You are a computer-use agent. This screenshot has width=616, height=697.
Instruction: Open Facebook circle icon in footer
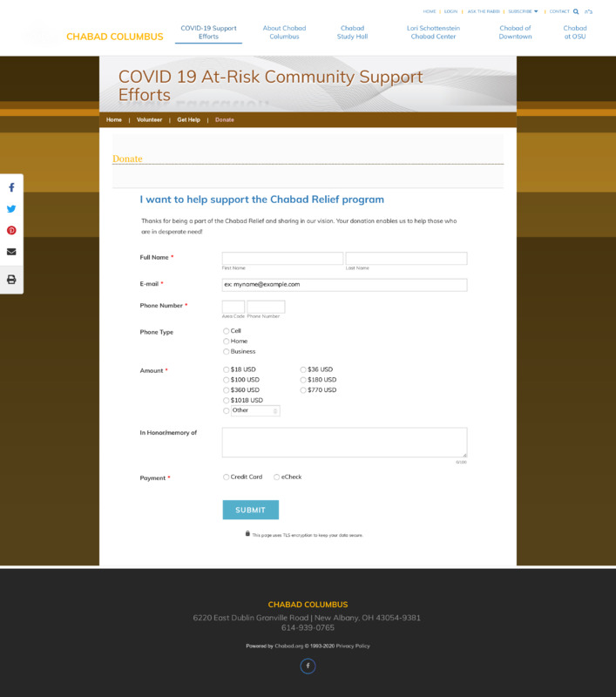click(x=308, y=666)
